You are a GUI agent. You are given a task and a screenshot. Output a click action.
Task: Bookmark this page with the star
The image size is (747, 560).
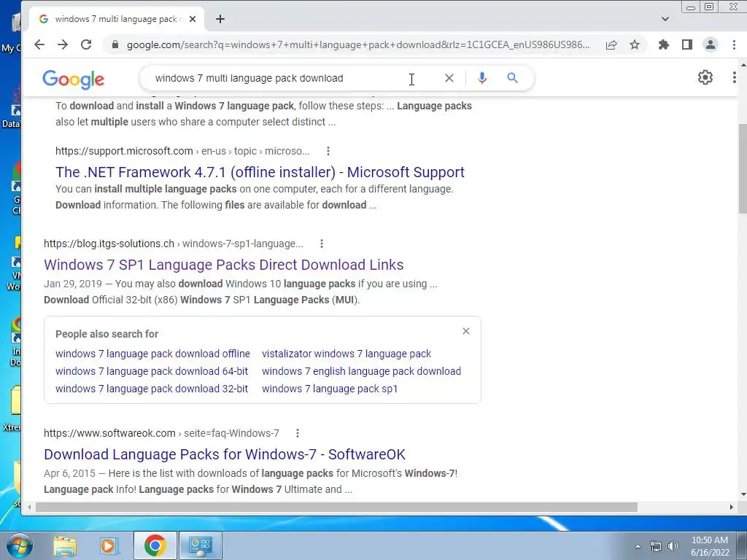click(x=635, y=44)
